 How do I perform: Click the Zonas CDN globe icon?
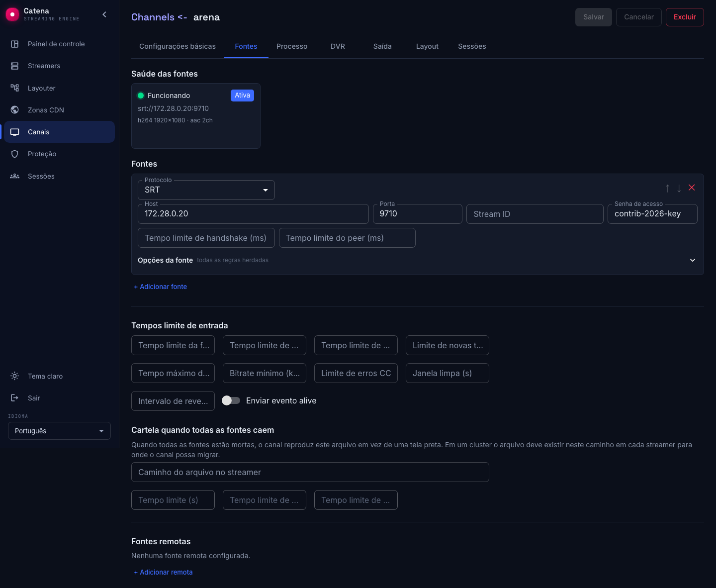coord(15,110)
